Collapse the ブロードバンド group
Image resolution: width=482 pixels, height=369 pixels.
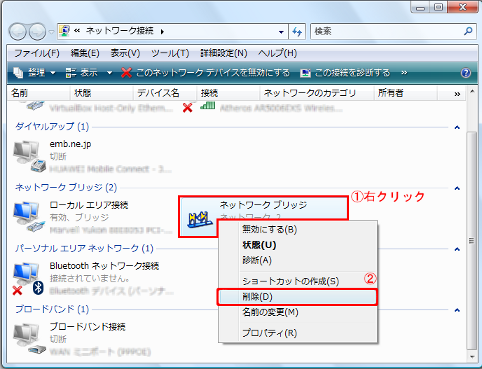[x=457, y=310]
